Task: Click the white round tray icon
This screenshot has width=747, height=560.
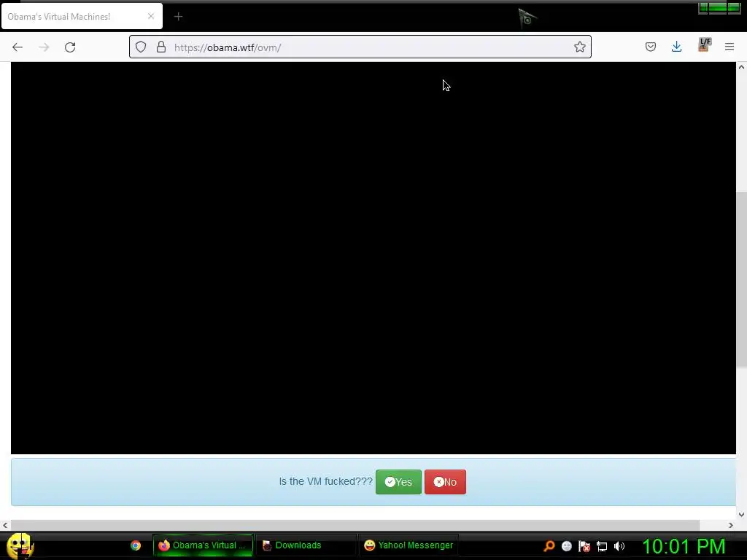Action: click(566, 546)
